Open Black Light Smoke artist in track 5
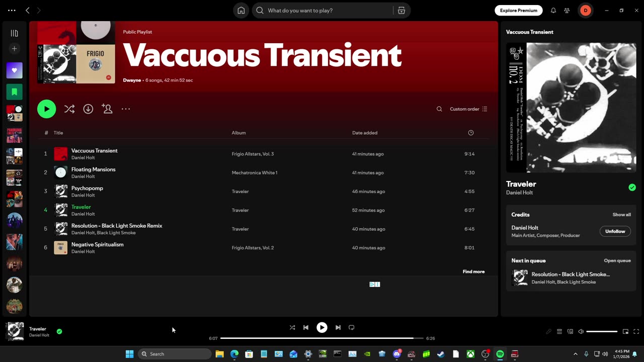This screenshot has height=362, width=644. pos(116,233)
